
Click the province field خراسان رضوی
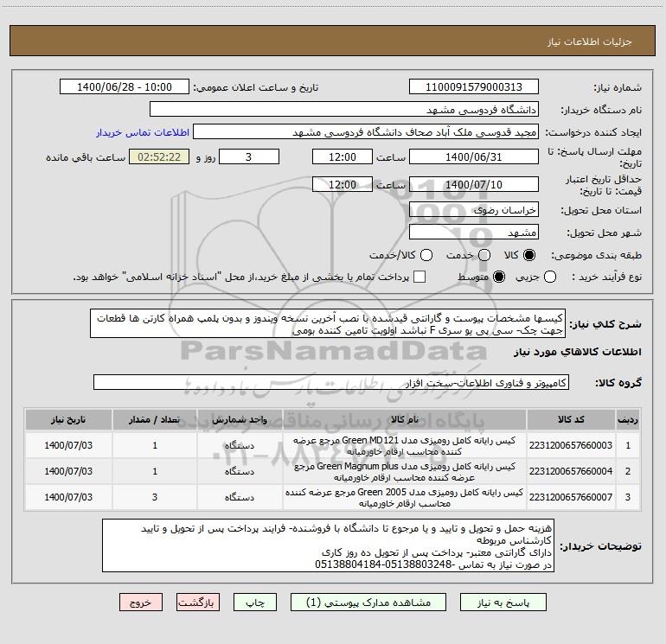(474, 210)
